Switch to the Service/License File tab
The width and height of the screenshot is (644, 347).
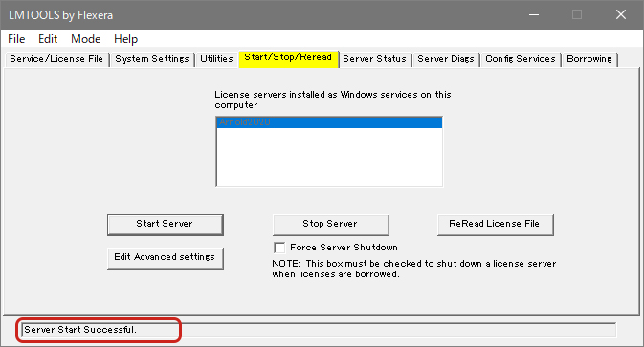coord(56,59)
